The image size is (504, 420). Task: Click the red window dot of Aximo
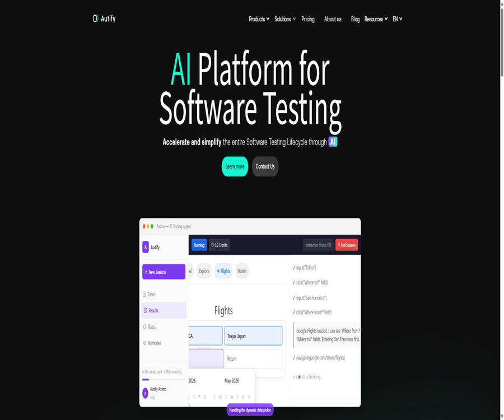(x=144, y=227)
